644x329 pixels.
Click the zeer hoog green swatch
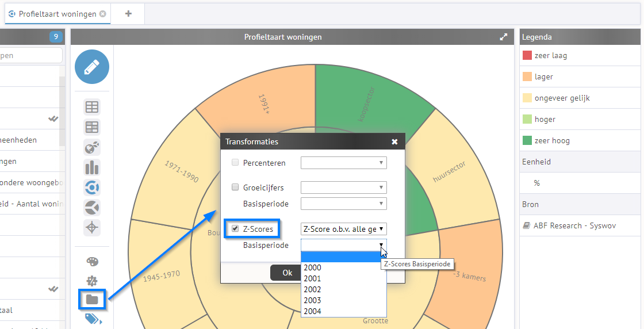pyautogui.click(x=527, y=140)
